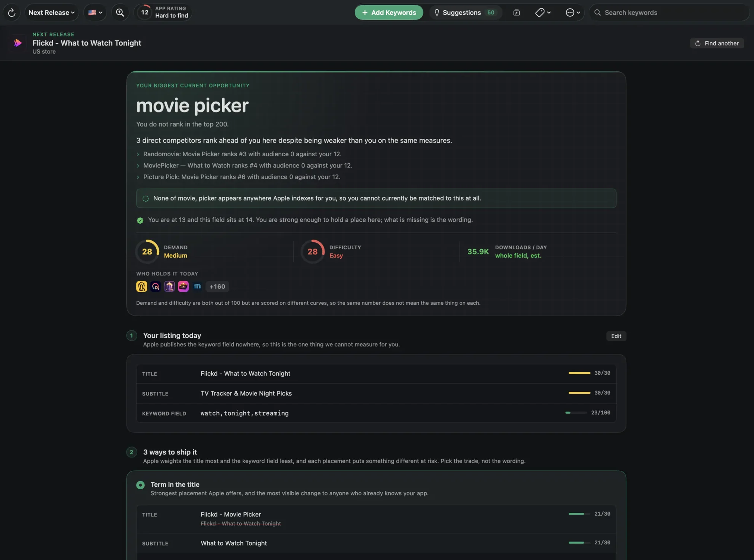754x560 pixels.
Task: Open the tag dropdown
Action: coord(543,13)
